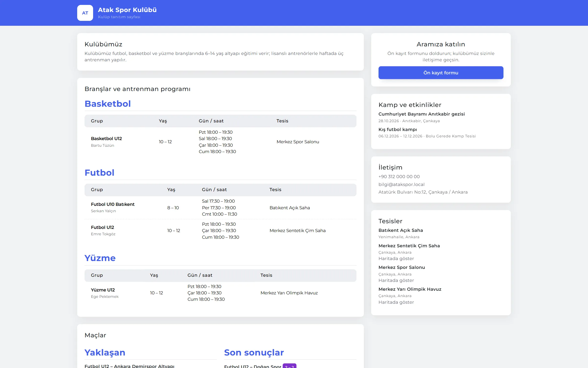Click Batıkent Açık Saha in Futbol table
This screenshot has height=368, width=588.
click(x=290, y=208)
